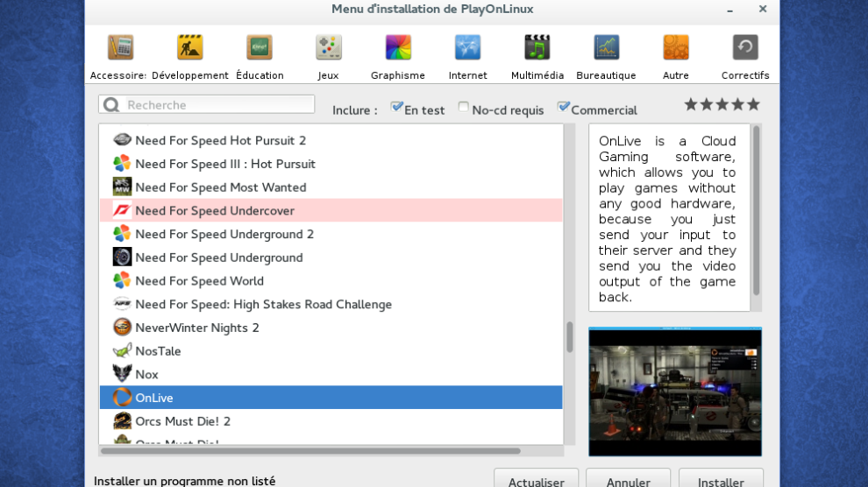Select "OnLive" highlighted row text
Screen dimensions: 868x487
click(154, 398)
